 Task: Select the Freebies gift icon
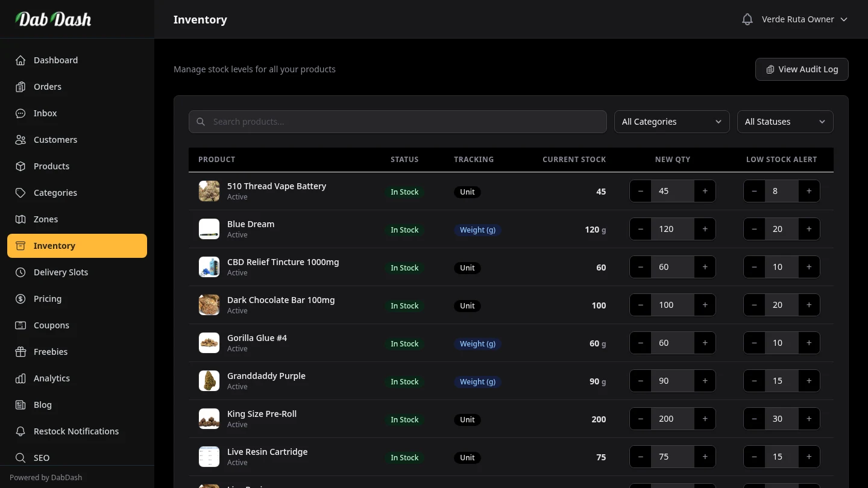click(x=20, y=352)
